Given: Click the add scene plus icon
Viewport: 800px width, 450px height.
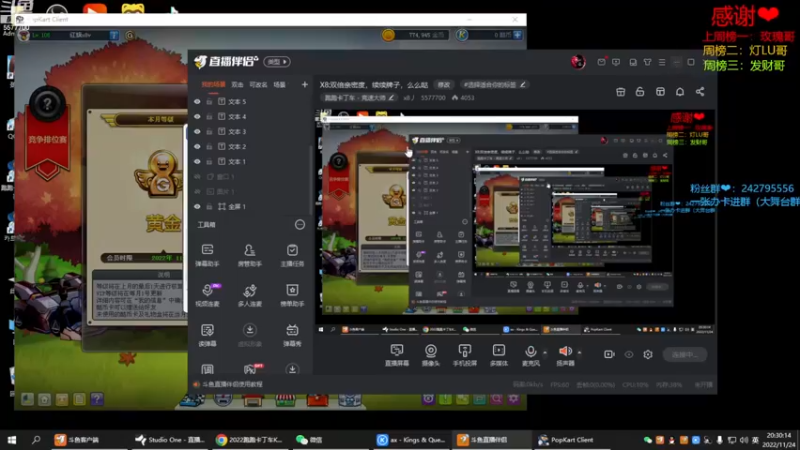Looking at the screenshot, I should [305, 84].
